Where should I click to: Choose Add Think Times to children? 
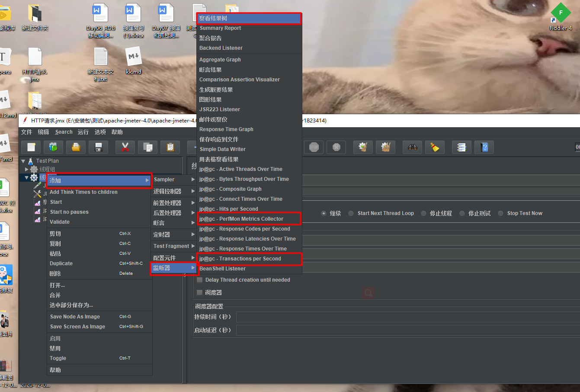coord(99,192)
